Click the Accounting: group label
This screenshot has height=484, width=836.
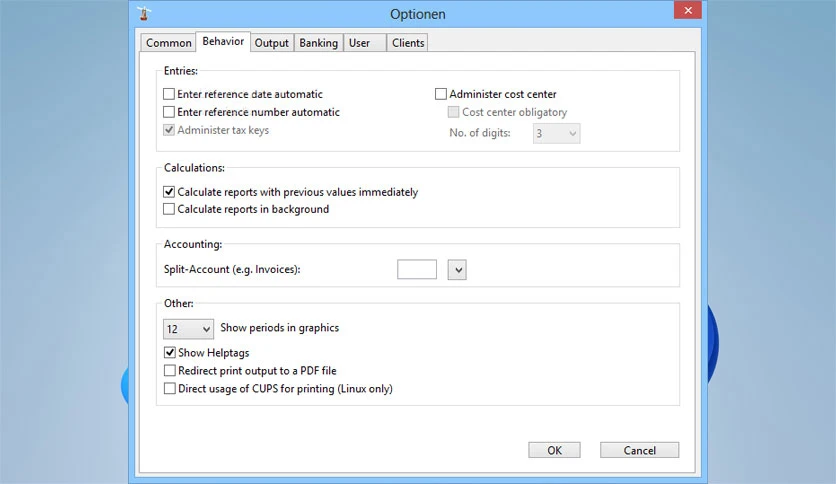(192, 244)
